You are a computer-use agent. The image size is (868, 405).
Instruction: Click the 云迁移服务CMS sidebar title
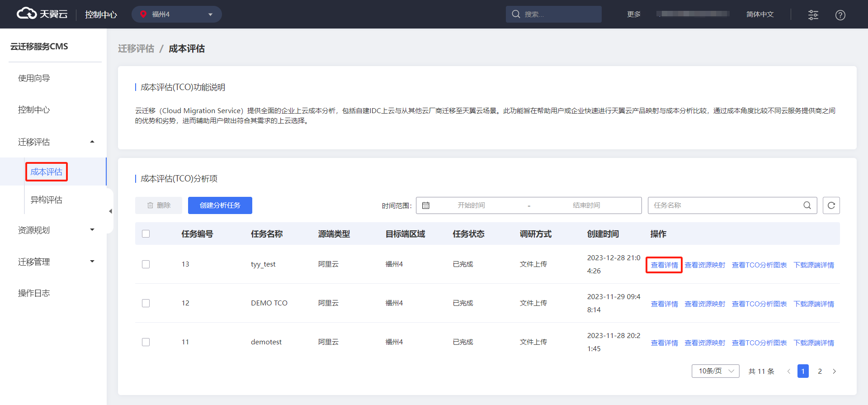(x=39, y=47)
